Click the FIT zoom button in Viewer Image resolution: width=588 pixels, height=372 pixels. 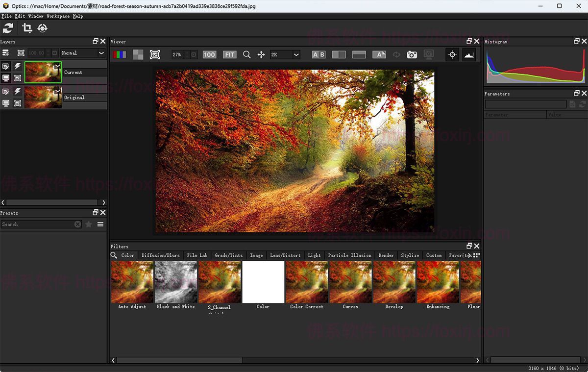[229, 54]
